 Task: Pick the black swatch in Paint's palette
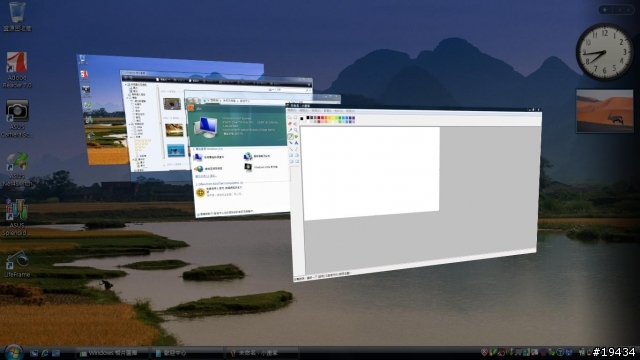[308, 118]
